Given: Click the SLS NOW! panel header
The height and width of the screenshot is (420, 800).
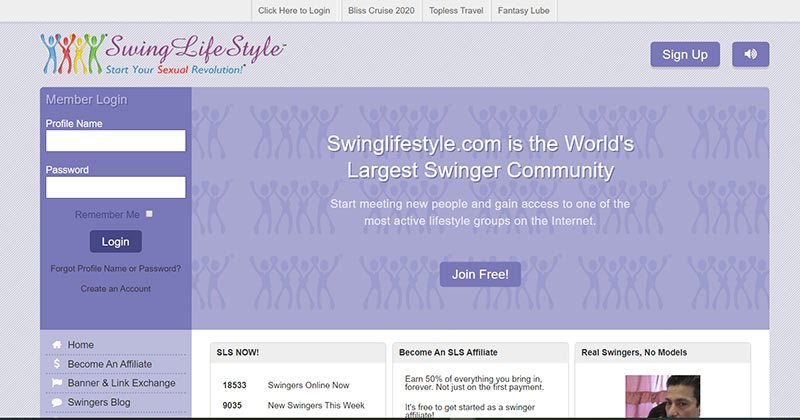Looking at the screenshot, I should (x=298, y=352).
